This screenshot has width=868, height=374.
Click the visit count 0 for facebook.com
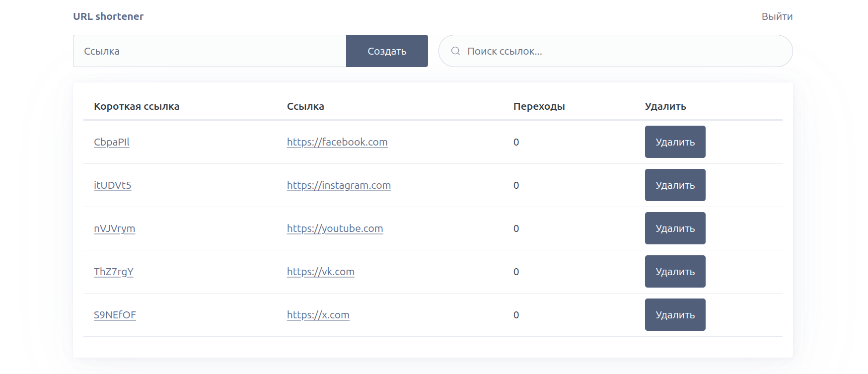click(x=516, y=142)
